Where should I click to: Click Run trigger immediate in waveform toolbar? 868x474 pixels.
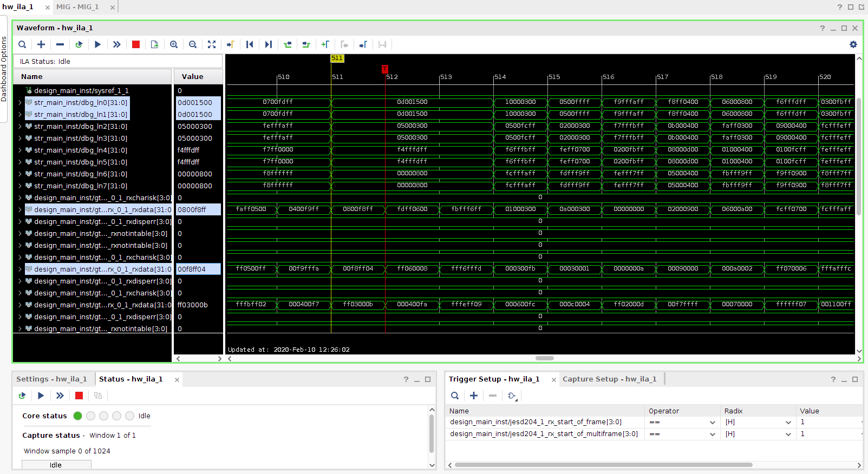pos(116,44)
